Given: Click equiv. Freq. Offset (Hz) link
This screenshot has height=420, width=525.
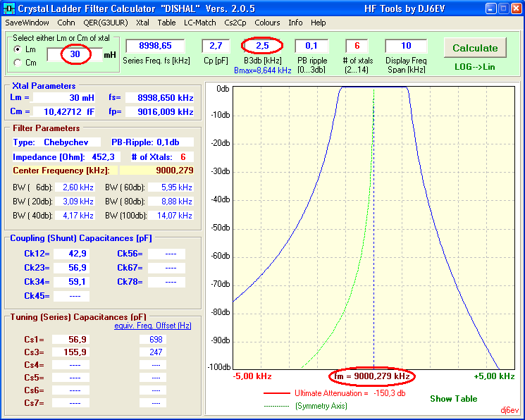Looking at the screenshot, I should (153, 326).
